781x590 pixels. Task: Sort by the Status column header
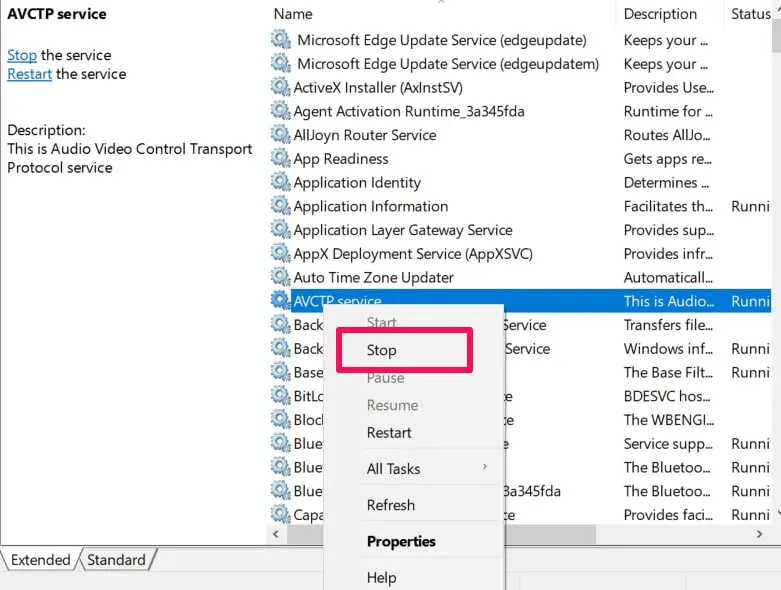pyautogui.click(x=751, y=14)
